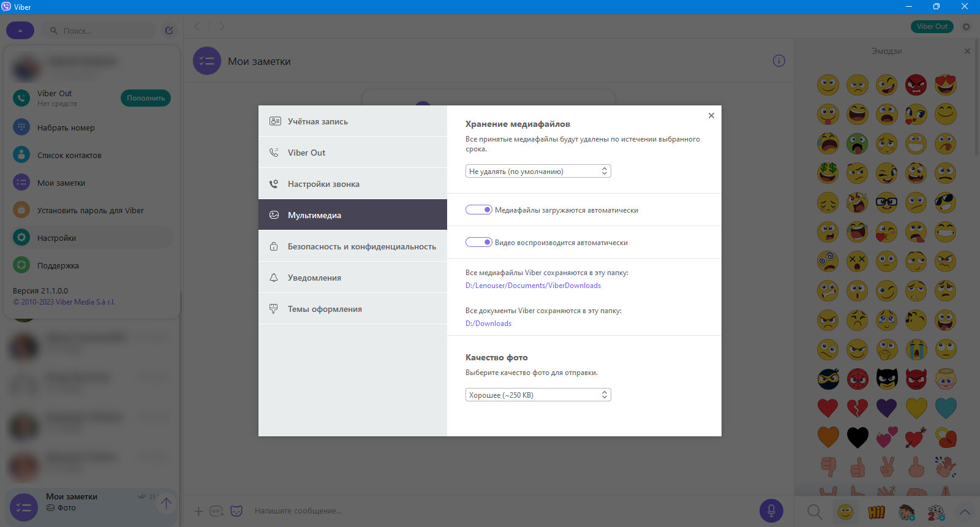The image size is (980, 527).
Task: Click the Пополнить button
Action: pos(146,98)
